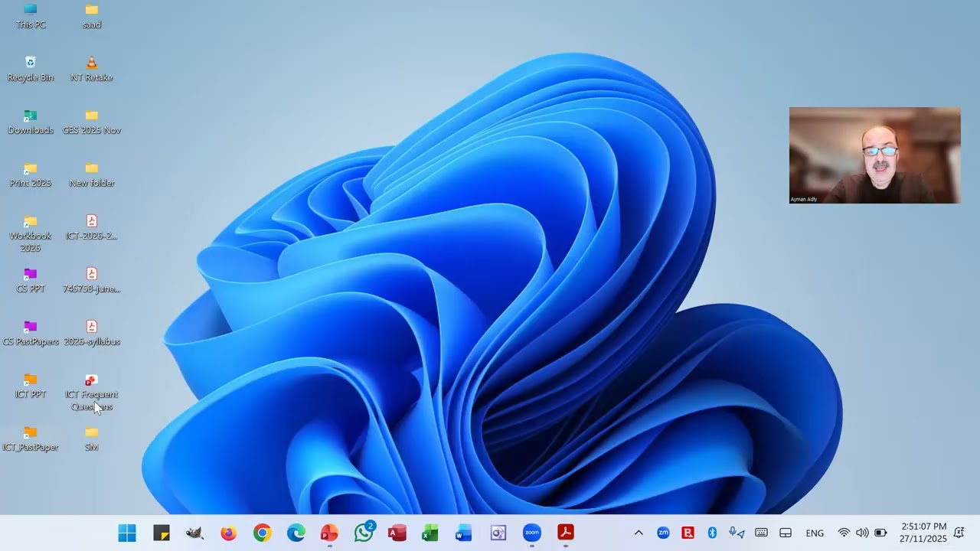The height and width of the screenshot is (551, 980).
Task: Switch to Adobe Acrobat on the taskbar
Action: (566, 533)
